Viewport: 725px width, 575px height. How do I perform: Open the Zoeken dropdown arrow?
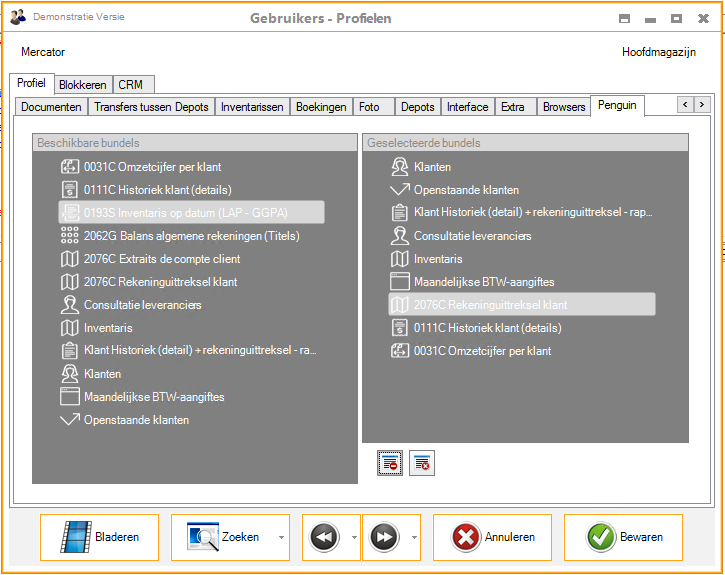[281, 538]
